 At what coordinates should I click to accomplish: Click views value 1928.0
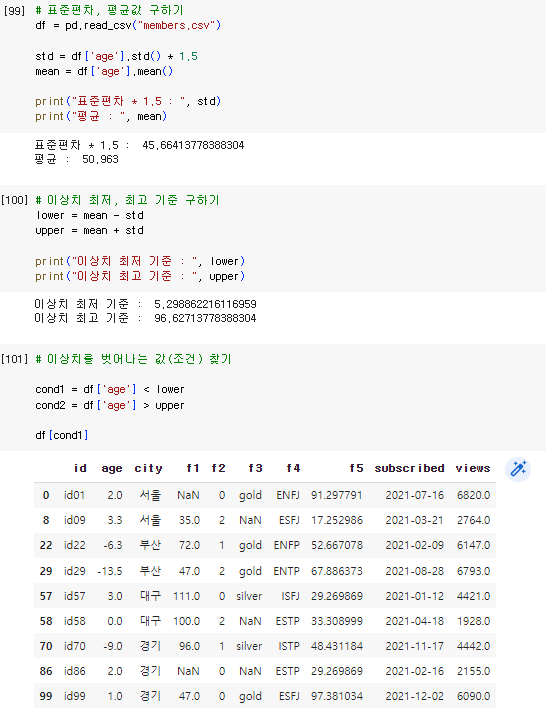(473, 621)
